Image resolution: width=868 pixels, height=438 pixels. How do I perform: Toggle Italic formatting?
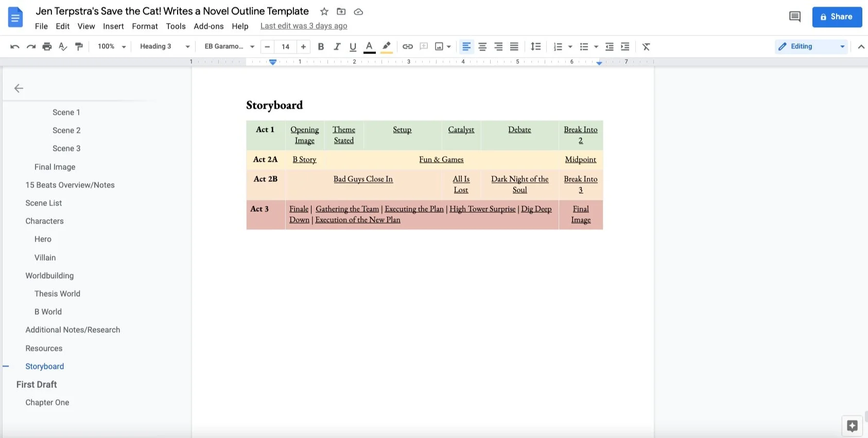tap(337, 46)
